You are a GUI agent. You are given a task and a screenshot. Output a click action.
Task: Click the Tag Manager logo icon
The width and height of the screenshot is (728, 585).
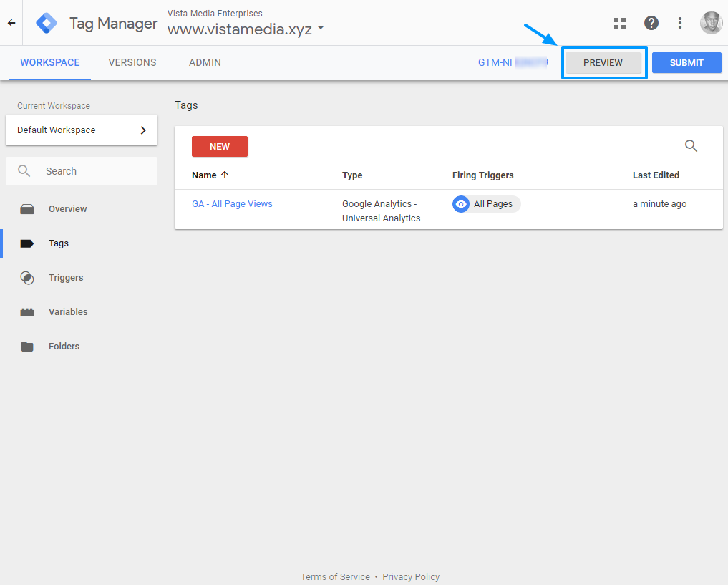point(47,23)
